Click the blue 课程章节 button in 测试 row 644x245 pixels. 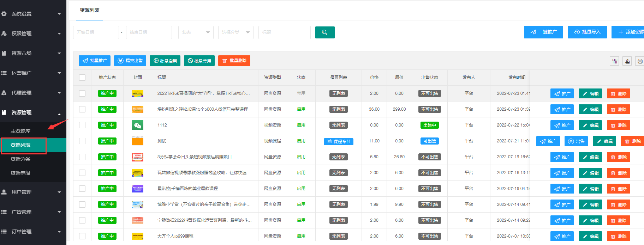pyautogui.click(x=338, y=141)
